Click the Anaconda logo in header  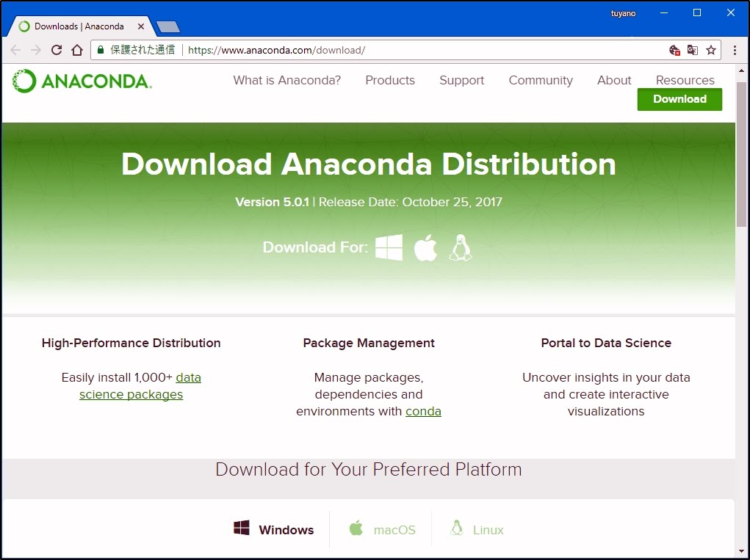tap(82, 81)
